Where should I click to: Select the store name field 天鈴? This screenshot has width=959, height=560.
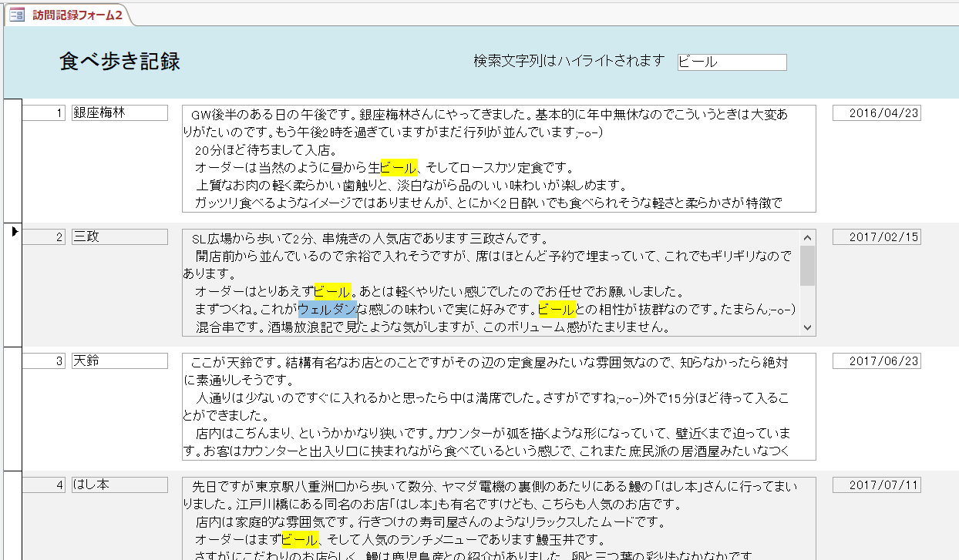(119, 360)
